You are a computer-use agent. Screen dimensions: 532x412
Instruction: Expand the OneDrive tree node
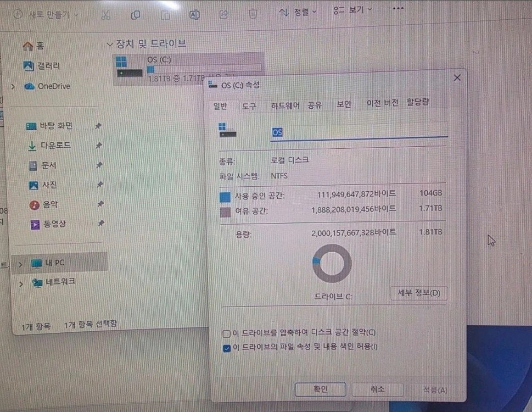13,87
